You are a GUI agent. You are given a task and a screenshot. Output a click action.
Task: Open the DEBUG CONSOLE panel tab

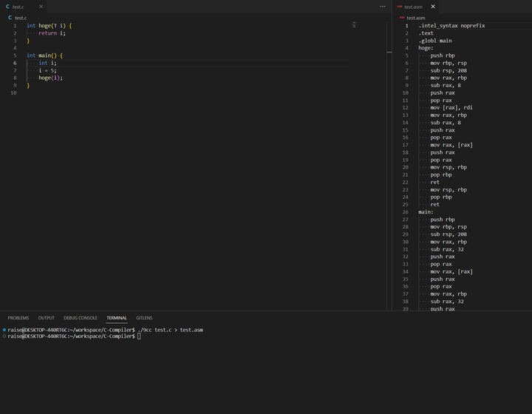pos(81,318)
